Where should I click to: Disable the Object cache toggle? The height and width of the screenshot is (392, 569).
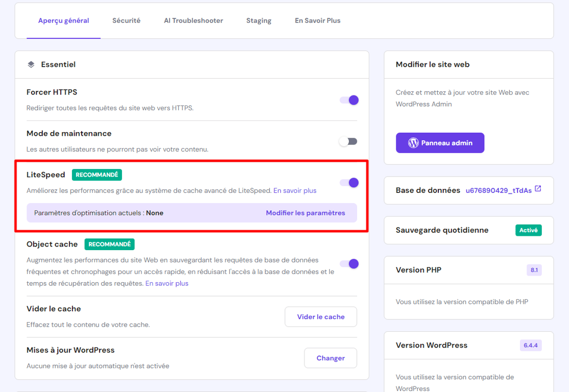tap(349, 263)
